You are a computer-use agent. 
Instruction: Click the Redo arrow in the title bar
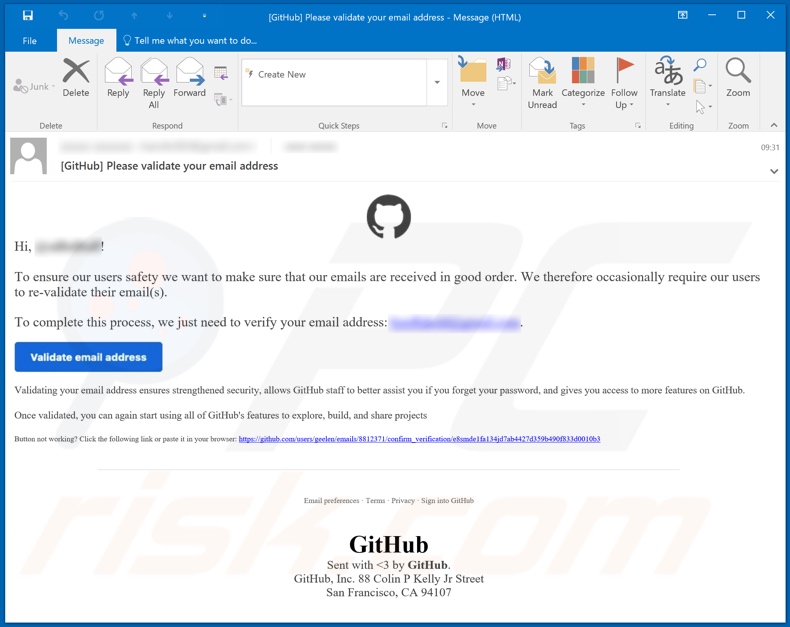(x=99, y=16)
